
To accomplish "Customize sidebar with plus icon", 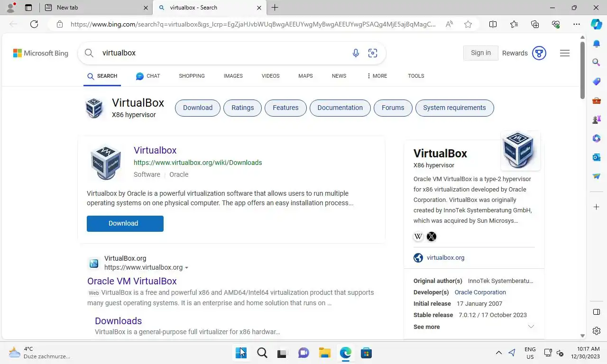I will click(597, 207).
